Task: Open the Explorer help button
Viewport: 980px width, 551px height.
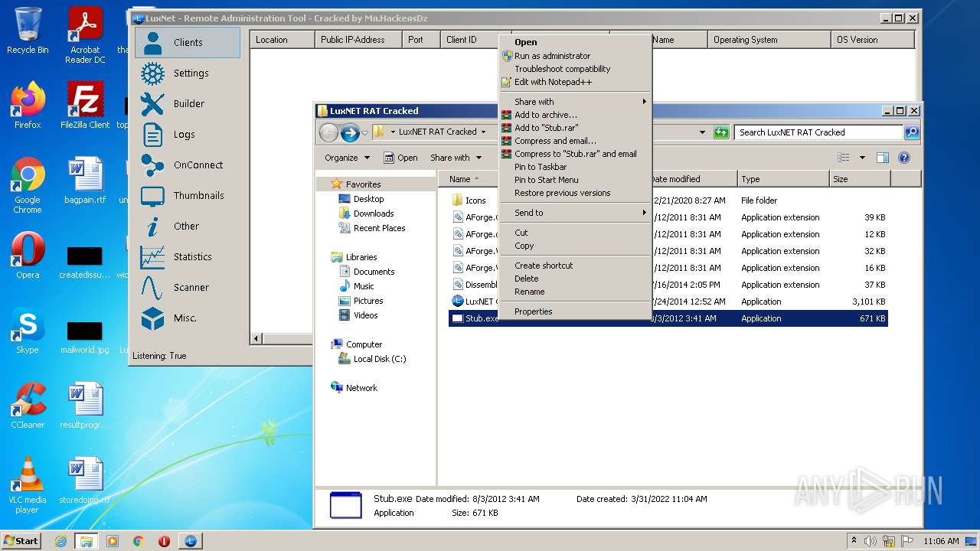Action: coord(903,158)
